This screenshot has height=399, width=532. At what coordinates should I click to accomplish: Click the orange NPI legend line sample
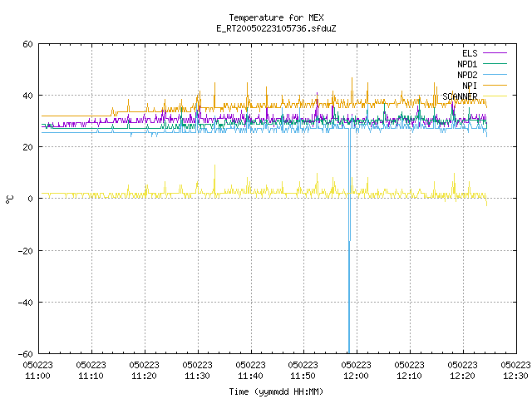click(x=495, y=86)
